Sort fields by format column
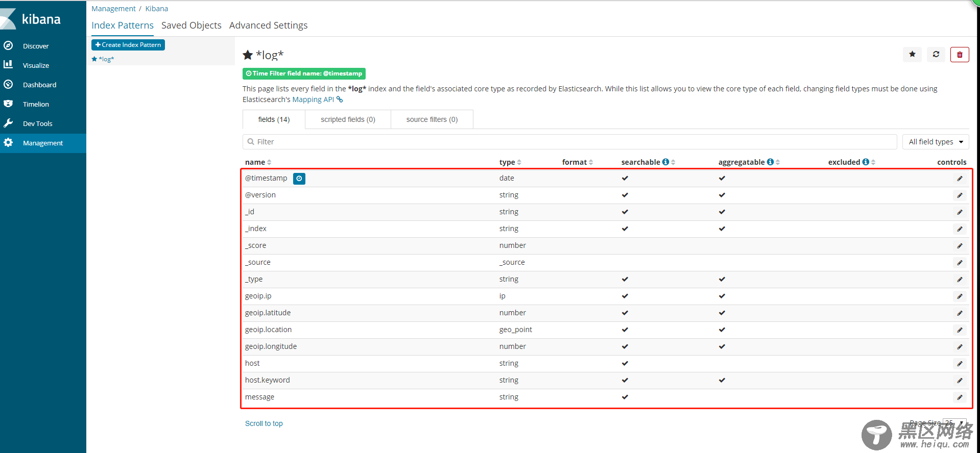Image resolution: width=980 pixels, height=453 pixels. 578,162
